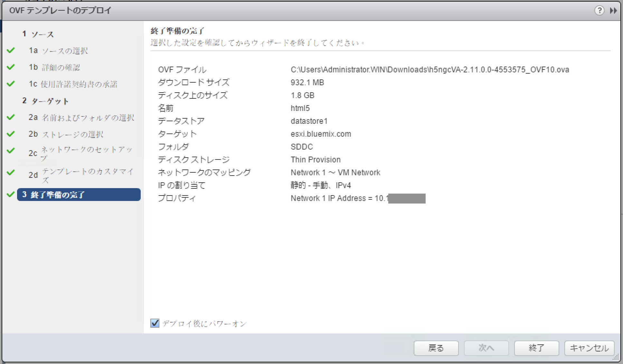The image size is (623, 364).
Task: Enable power on after deployment option
Action: (x=155, y=323)
